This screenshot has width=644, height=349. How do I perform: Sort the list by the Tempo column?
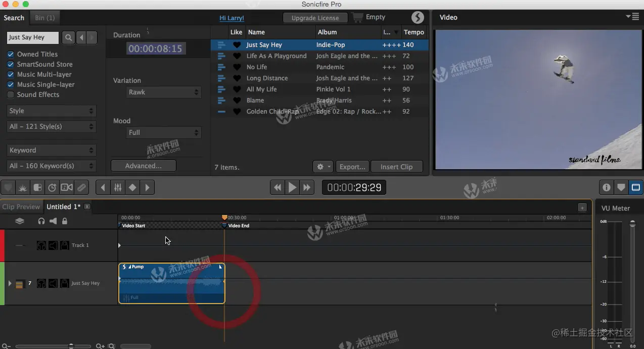coord(414,32)
